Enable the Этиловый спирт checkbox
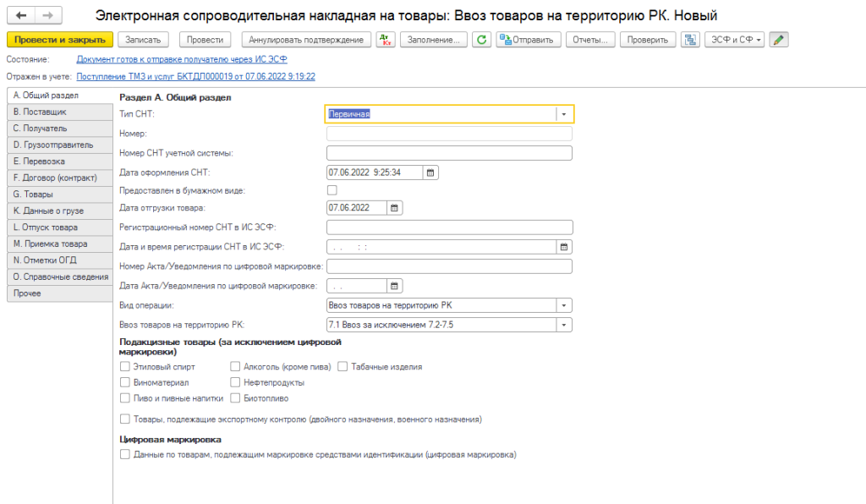Image resolution: width=866 pixels, height=504 pixels. [125, 367]
